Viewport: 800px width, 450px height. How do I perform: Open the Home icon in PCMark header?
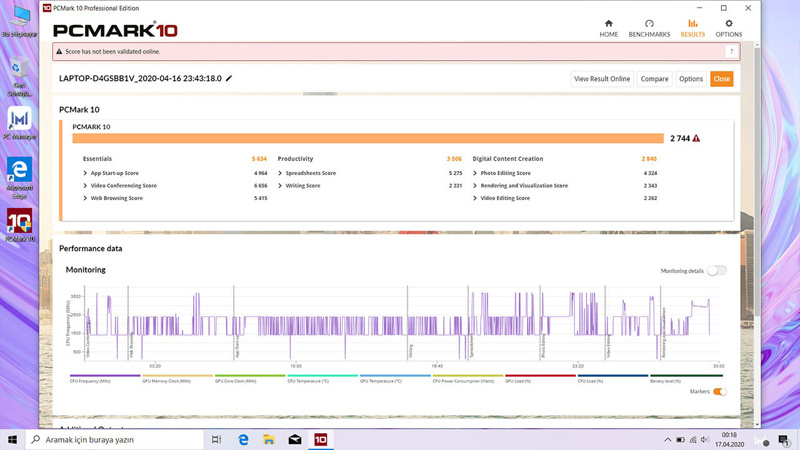(x=608, y=25)
